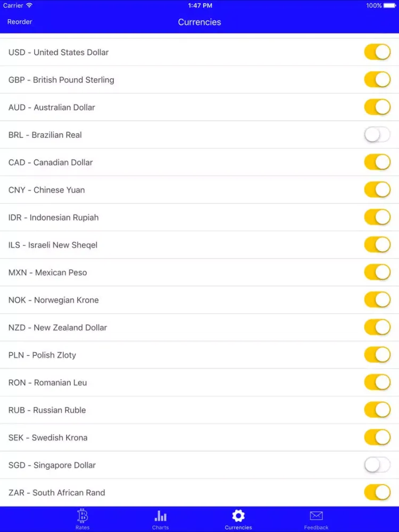Viewport: 399px width, 532px height.
Task: Switch off the CNY Chinese Yuan toggle
Action: [377, 190]
